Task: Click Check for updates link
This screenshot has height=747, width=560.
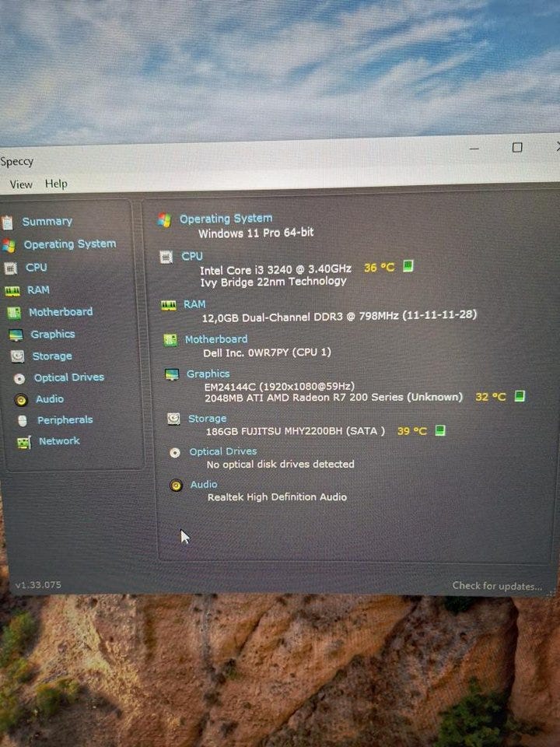Action: 497,586
